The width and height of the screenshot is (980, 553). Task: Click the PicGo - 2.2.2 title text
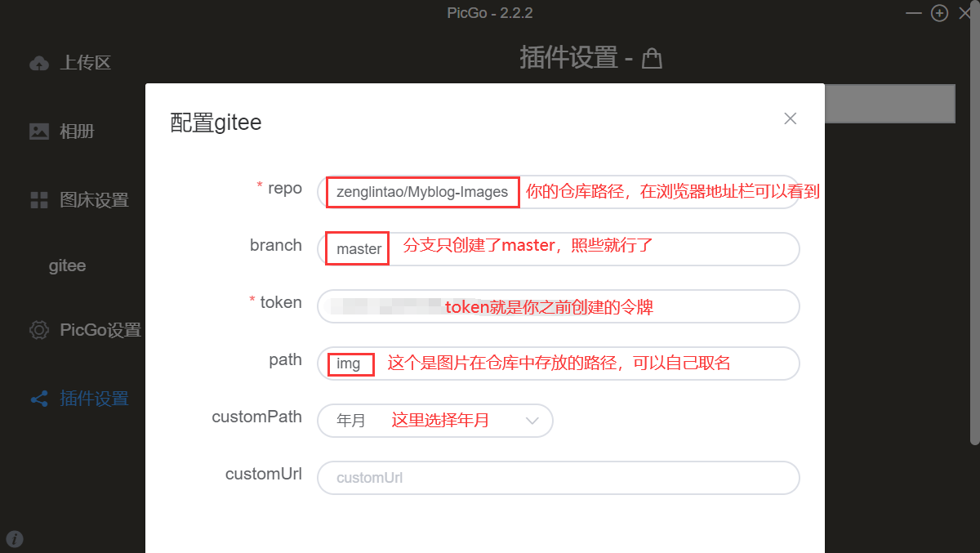(490, 13)
